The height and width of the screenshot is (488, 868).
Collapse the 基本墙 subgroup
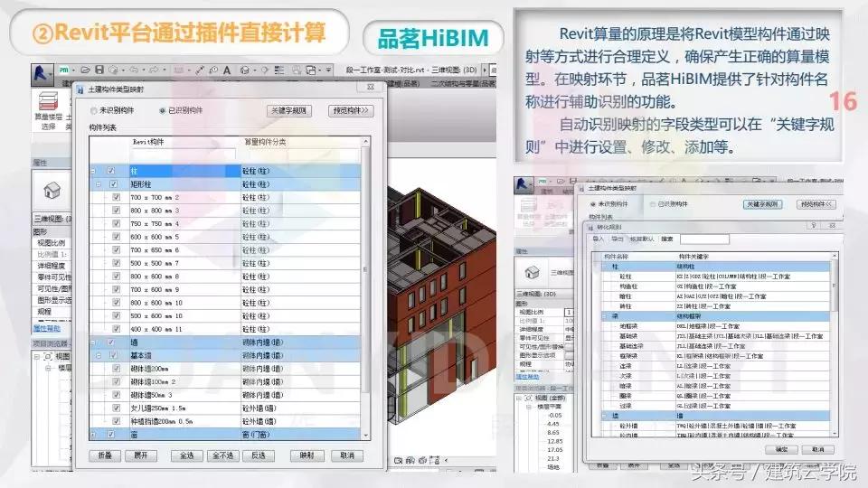point(99,355)
